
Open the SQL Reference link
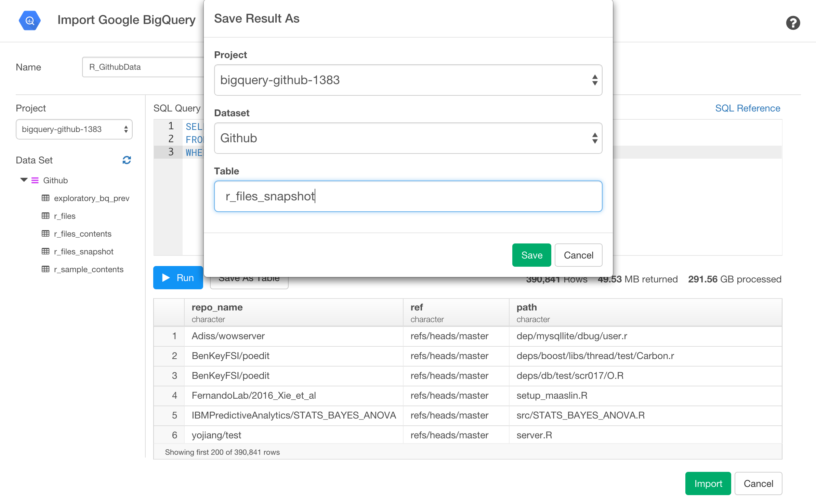click(748, 108)
